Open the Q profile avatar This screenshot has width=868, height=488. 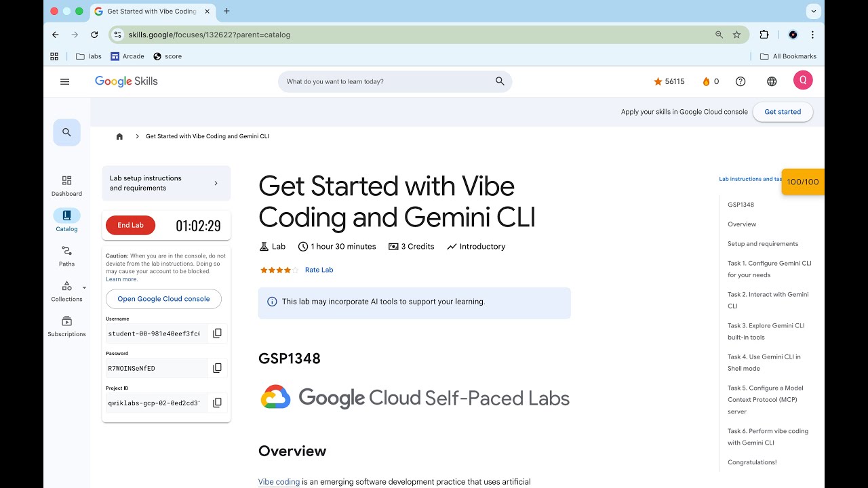(803, 81)
